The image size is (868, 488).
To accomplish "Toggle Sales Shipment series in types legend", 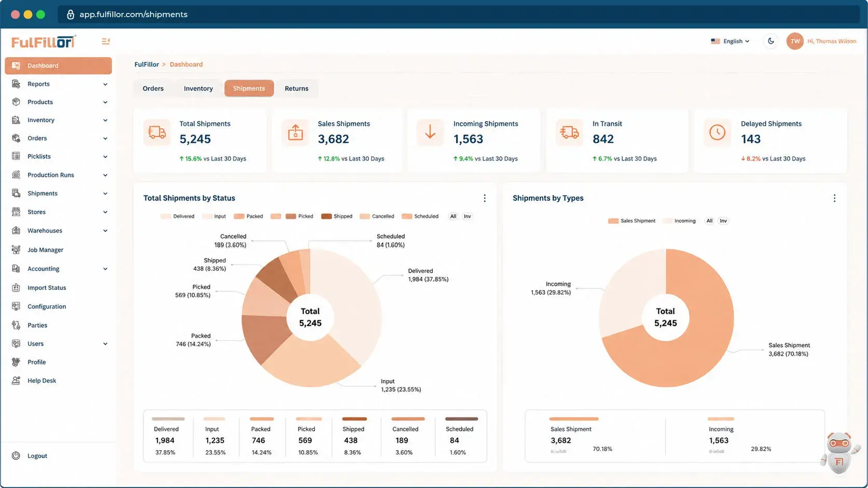I will [632, 221].
